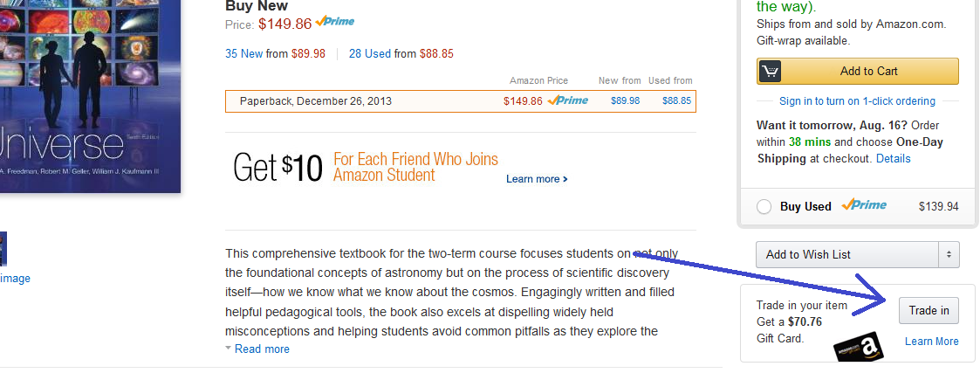Click Learn More under the Trade in button
The height and width of the screenshot is (373, 980).
(x=931, y=342)
